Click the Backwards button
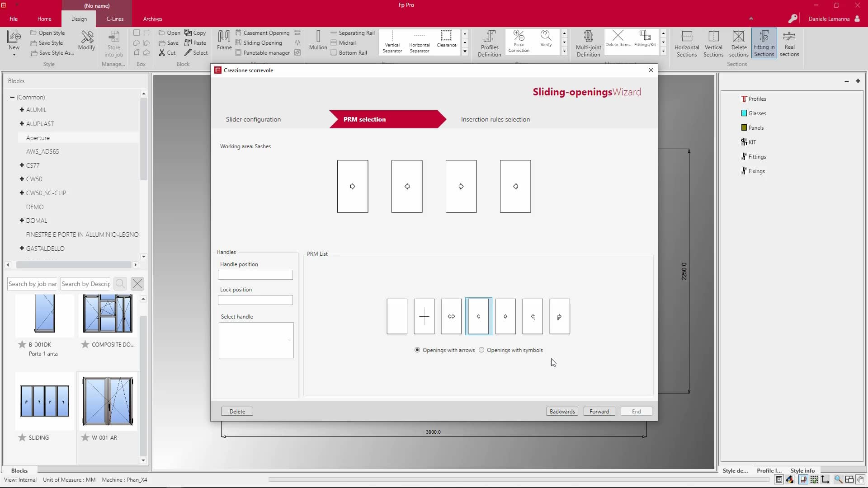 [562, 411]
